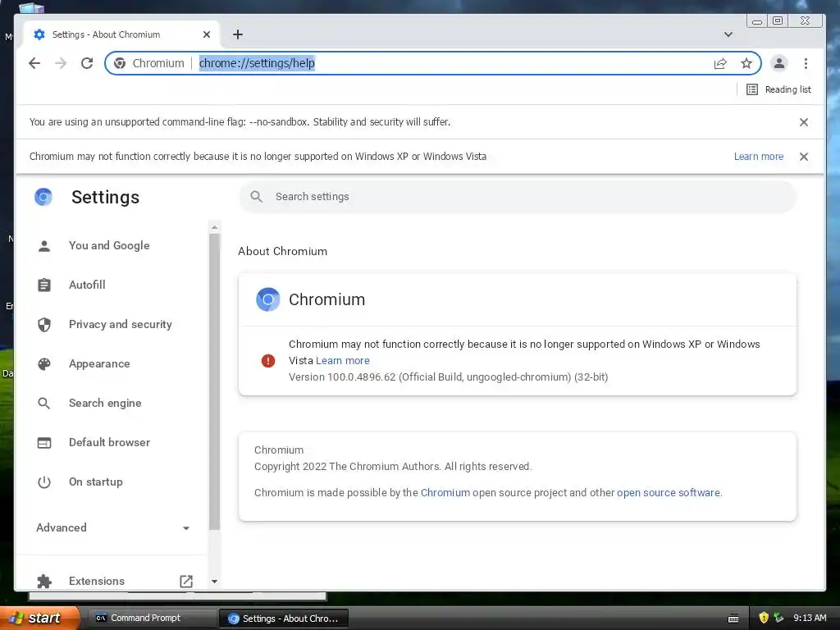Image resolution: width=840 pixels, height=630 pixels.
Task: Open a new tab with plus button
Action: pos(238,34)
